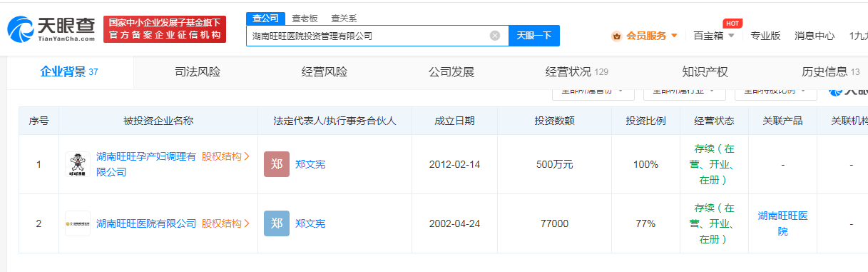This screenshot has height=272, width=868.
Task: Click the 500万元 investment amount cell
Action: click(x=554, y=164)
